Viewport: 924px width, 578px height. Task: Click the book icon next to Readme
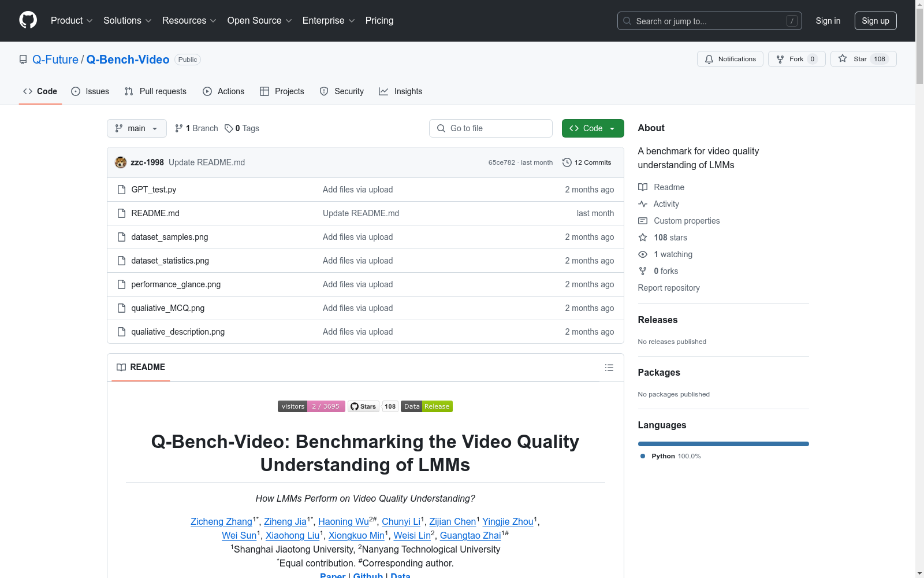pos(643,187)
